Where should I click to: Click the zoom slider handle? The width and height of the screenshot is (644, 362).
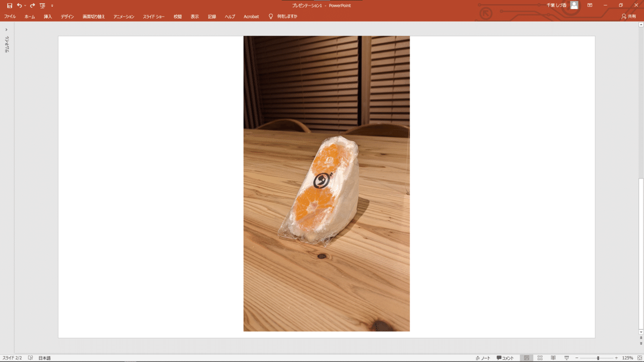click(598, 358)
